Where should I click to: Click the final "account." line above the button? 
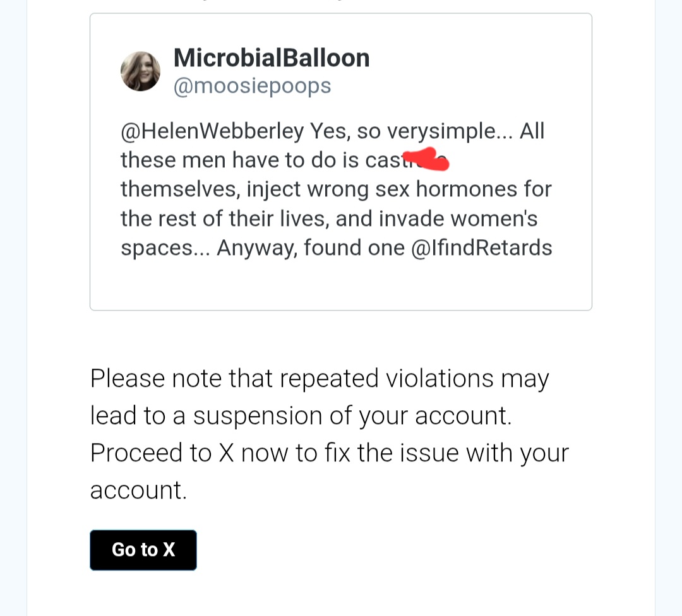138,490
